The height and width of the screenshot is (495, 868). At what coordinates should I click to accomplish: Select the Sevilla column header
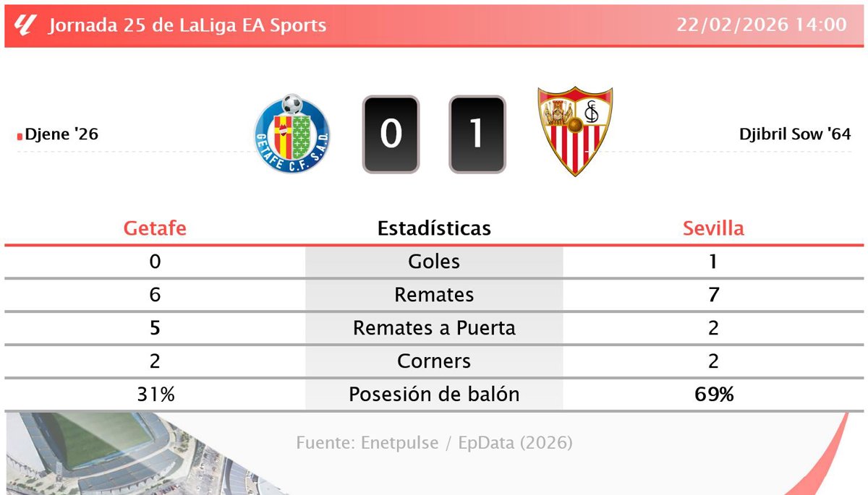(713, 228)
